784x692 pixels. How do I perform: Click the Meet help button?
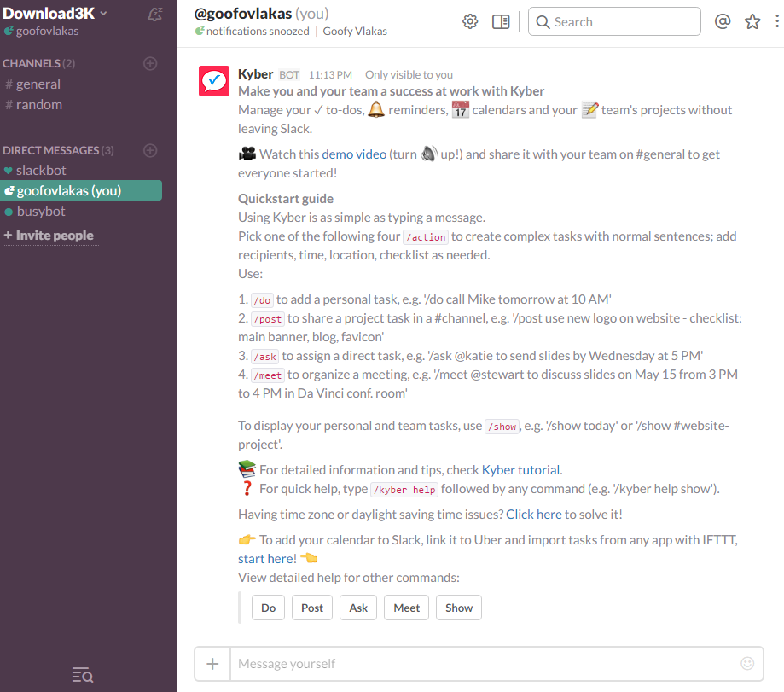pos(406,608)
